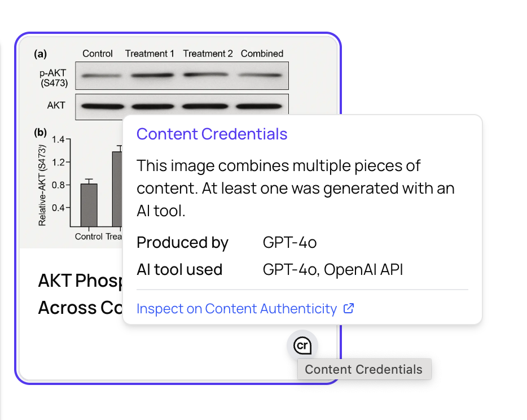
Task: Click the Control bar in the chart
Action: pos(89,204)
